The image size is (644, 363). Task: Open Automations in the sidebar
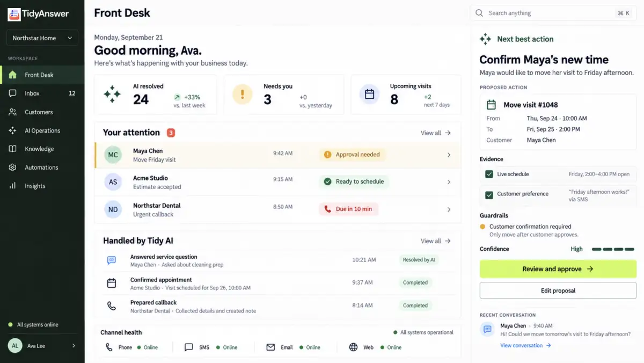pos(42,168)
